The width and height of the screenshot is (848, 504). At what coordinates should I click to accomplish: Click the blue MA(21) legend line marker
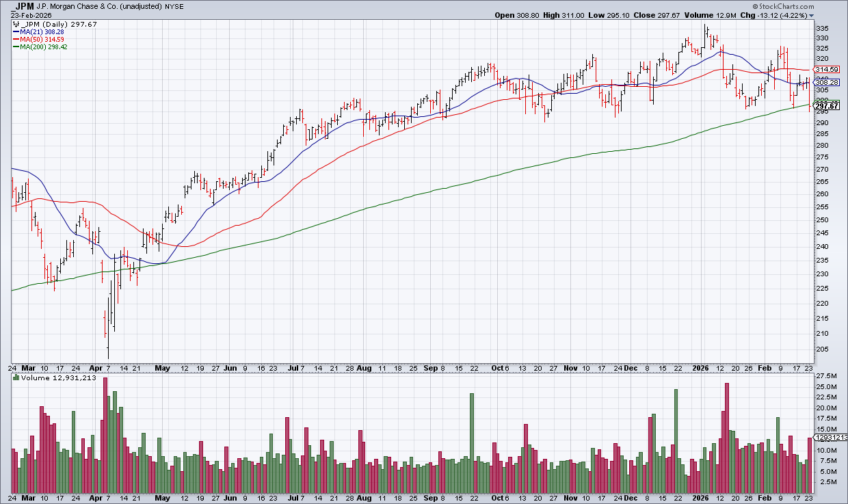tap(15, 31)
